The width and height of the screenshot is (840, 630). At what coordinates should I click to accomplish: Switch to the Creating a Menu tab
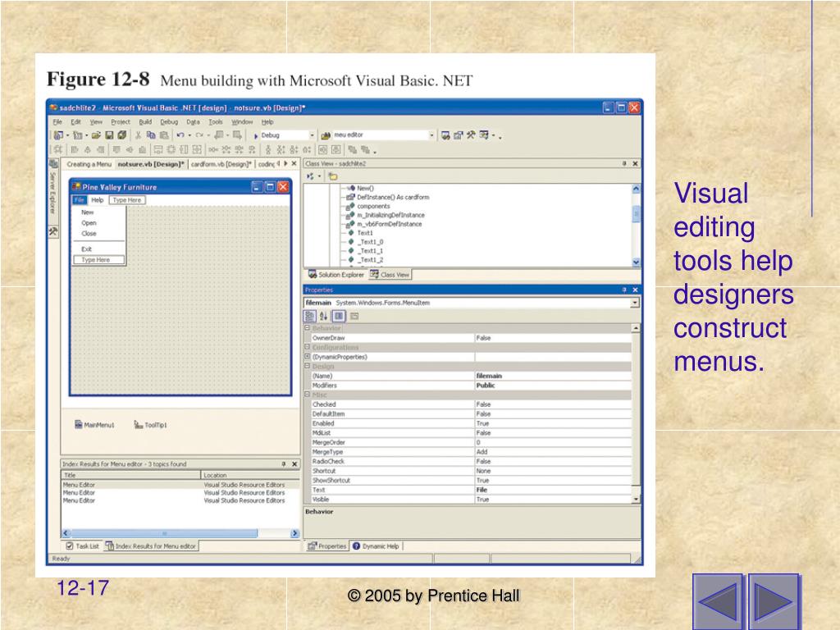coord(89,164)
